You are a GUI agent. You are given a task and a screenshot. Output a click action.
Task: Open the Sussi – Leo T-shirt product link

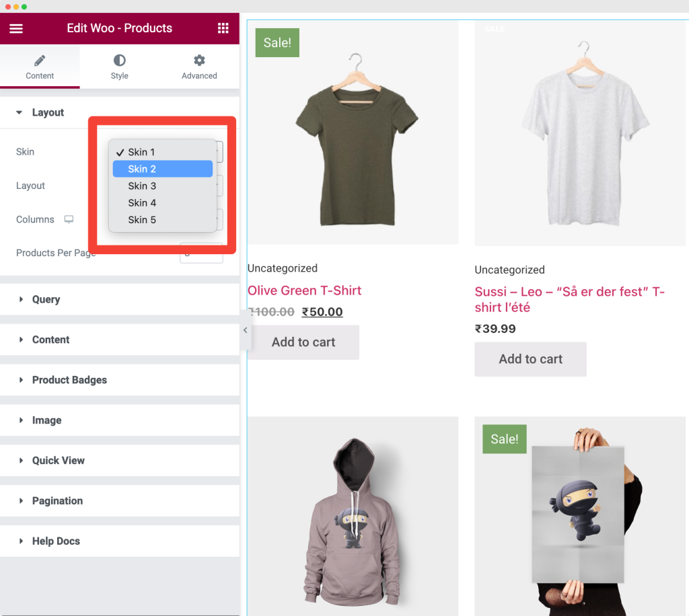pos(569,299)
